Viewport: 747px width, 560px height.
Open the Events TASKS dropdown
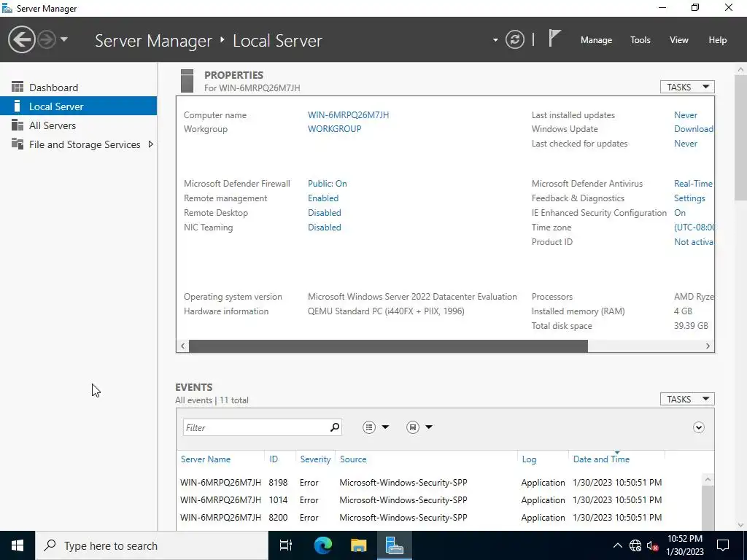pos(687,399)
